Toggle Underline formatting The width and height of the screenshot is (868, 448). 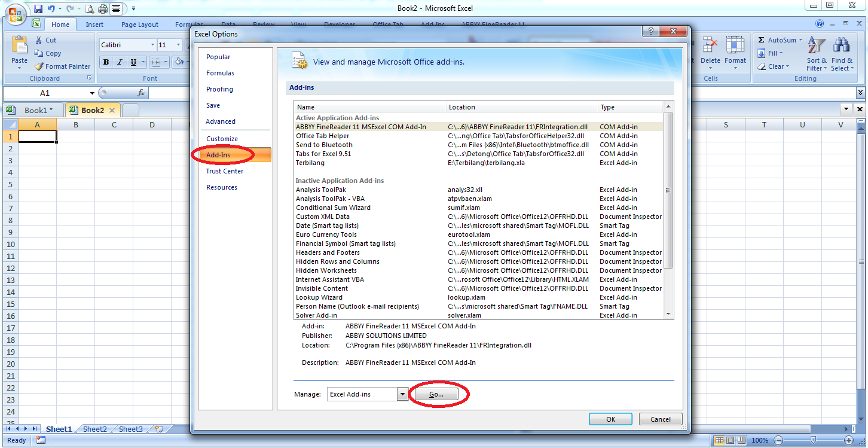[x=133, y=62]
